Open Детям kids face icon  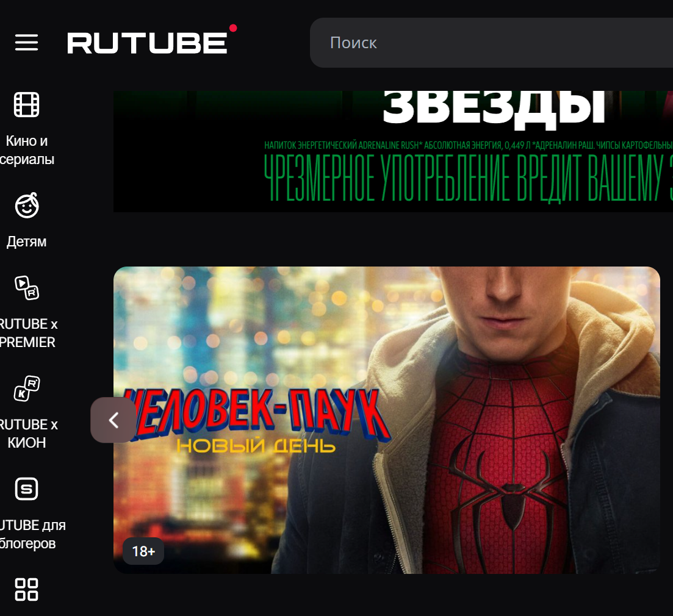tap(27, 206)
